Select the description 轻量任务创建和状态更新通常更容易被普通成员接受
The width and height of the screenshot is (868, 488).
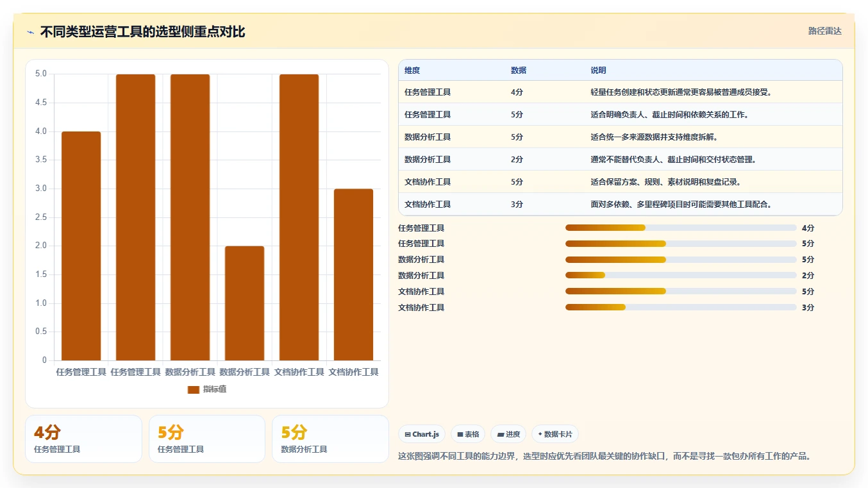pos(681,92)
